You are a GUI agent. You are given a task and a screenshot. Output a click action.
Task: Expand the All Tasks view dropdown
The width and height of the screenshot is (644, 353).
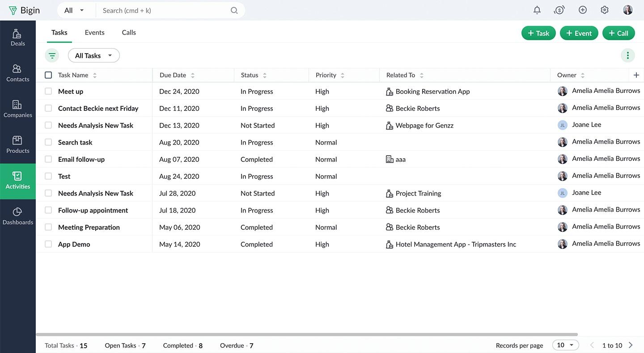point(94,55)
